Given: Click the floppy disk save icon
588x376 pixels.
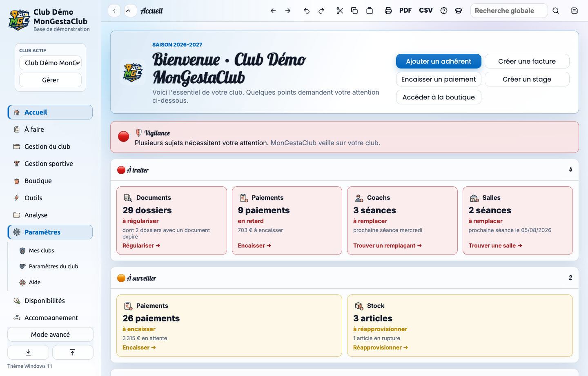Looking at the screenshot, I should pyautogui.click(x=575, y=11).
